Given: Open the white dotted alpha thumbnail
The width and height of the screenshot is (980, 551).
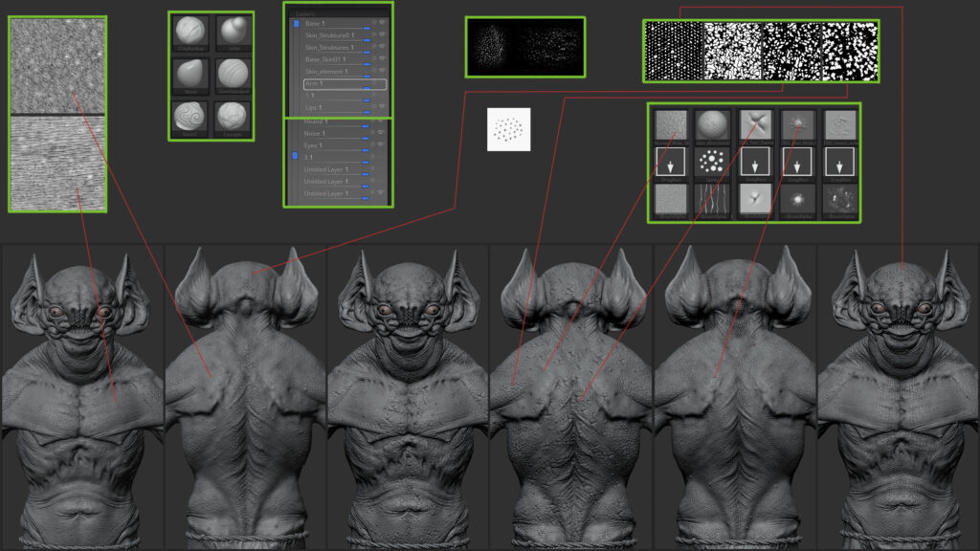Looking at the screenshot, I should tap(509, 129).
